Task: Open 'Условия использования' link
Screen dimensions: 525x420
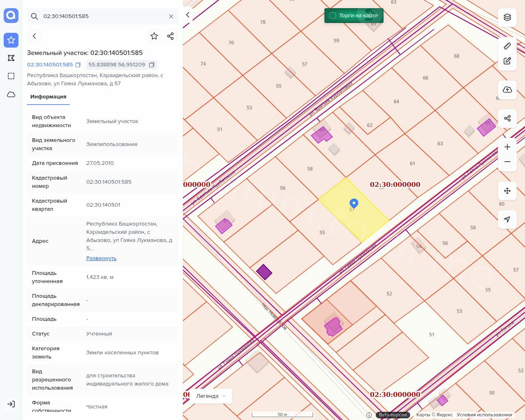Action: (x=484, y=415)
